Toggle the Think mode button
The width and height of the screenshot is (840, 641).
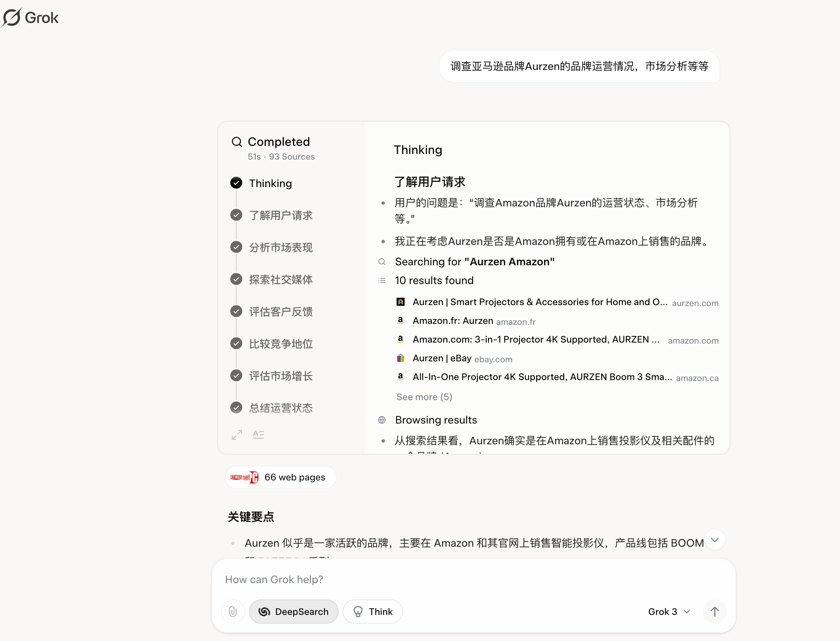pos(372,612)
